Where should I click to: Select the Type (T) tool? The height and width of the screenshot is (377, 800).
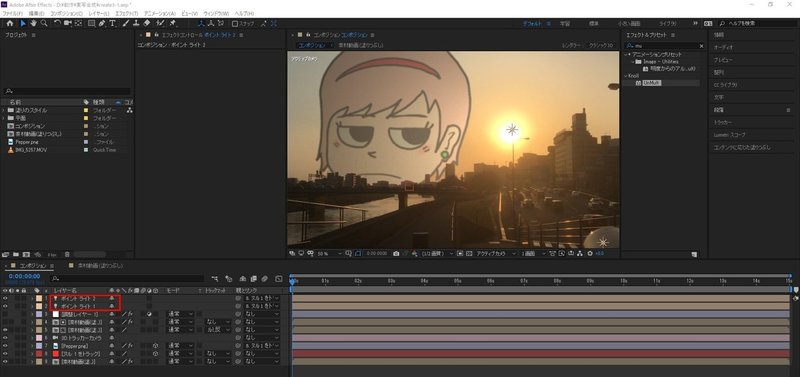tap(112, 23)
